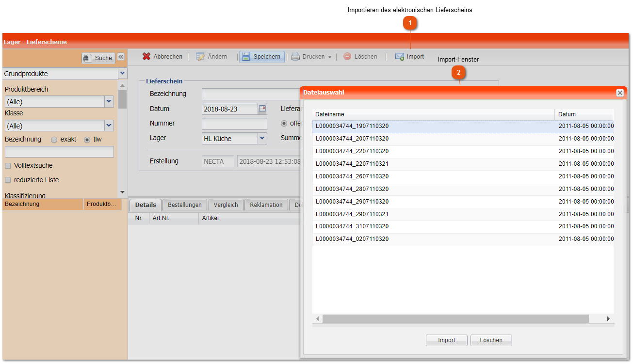Viewport: 633px width, 364px height.
Task: Expand the Klasse (Alle) dropdown
Action: coord(109,126)
